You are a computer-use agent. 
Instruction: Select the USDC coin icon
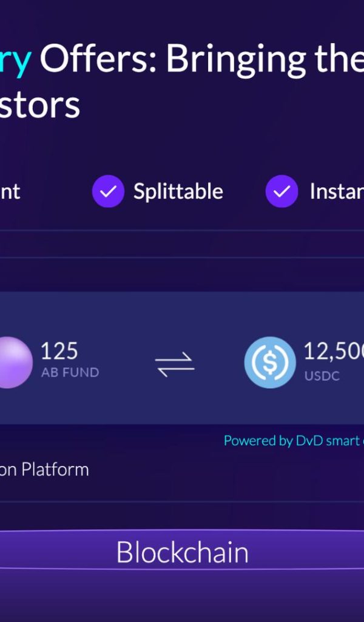click(x=270, y=362)
